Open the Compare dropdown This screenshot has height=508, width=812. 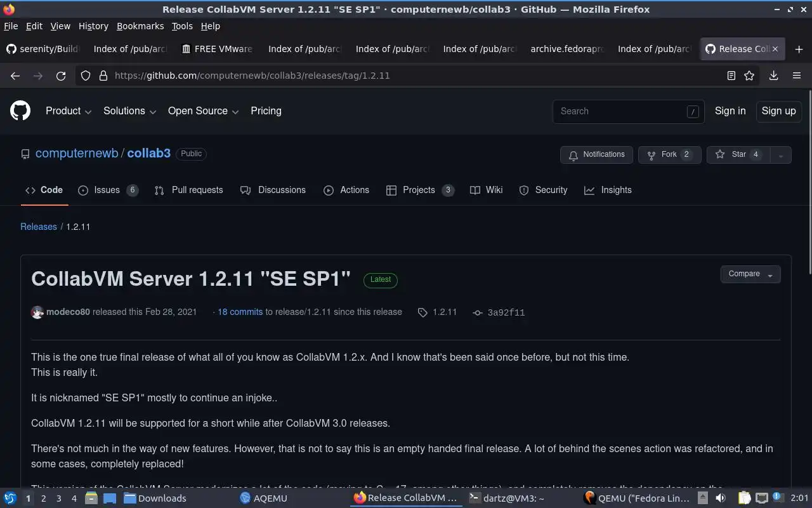point(750,274)
